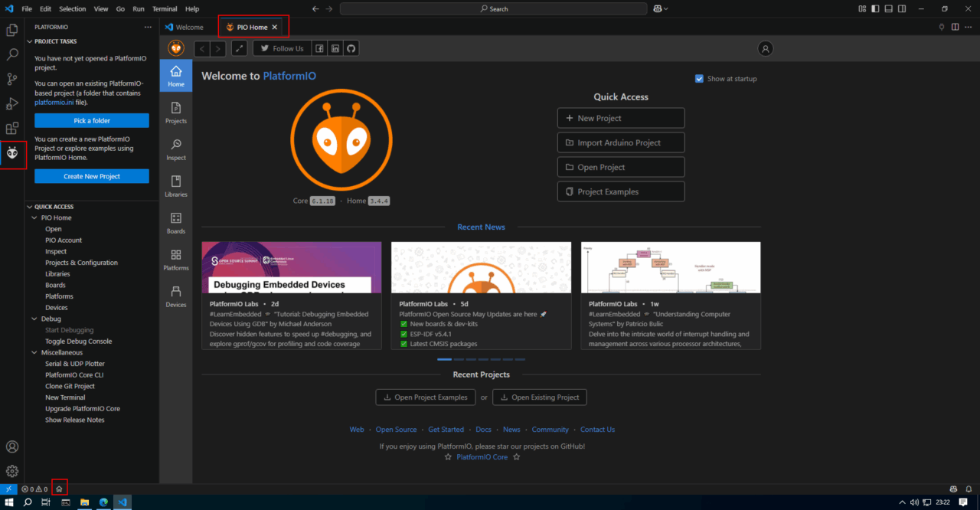Screen dimensions: 980x510
Task: Open the Accounts menu in the activity bar
Action: point(12,446)
